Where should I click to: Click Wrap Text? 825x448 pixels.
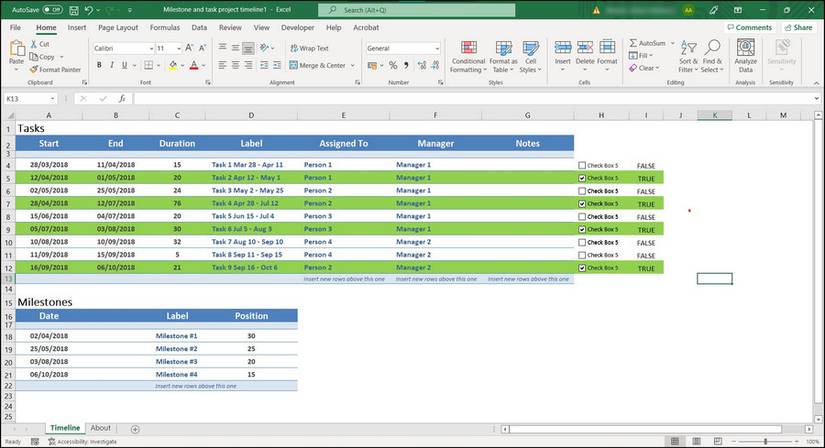[309, 48]
